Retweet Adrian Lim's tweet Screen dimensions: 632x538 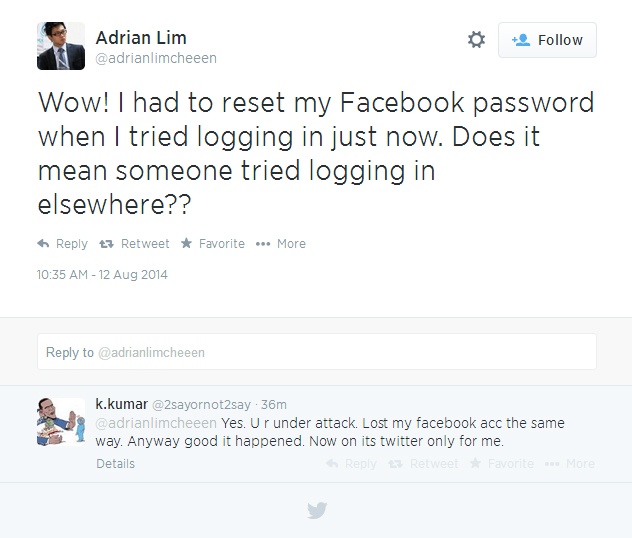pos(135,244)
